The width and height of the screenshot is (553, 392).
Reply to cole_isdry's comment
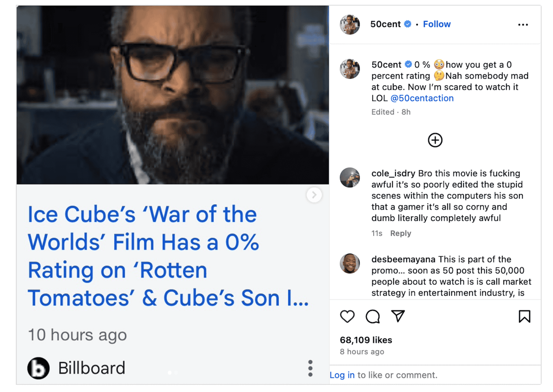point(400,233)
